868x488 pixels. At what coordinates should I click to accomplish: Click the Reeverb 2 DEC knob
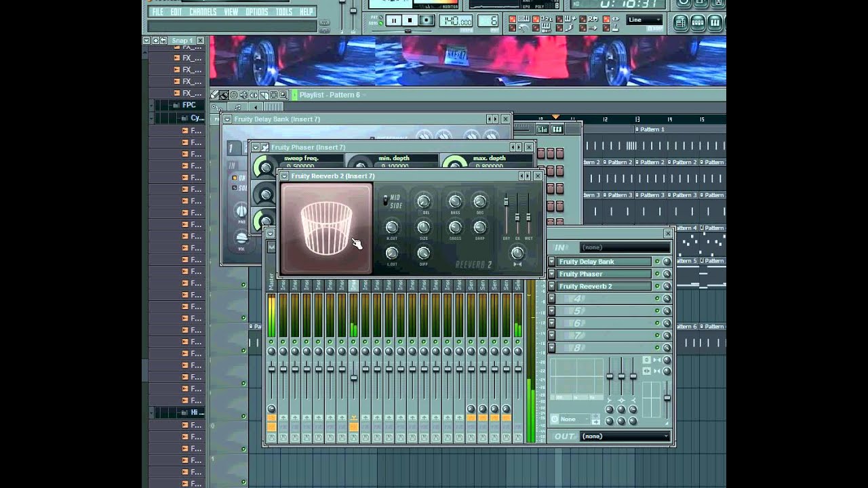[x=479, y=201]
